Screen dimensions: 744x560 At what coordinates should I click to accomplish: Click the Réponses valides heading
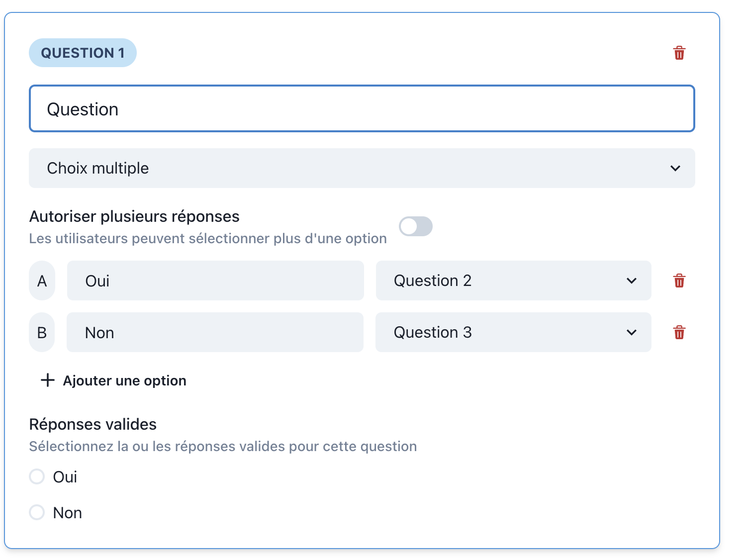(x=93, y=424)
